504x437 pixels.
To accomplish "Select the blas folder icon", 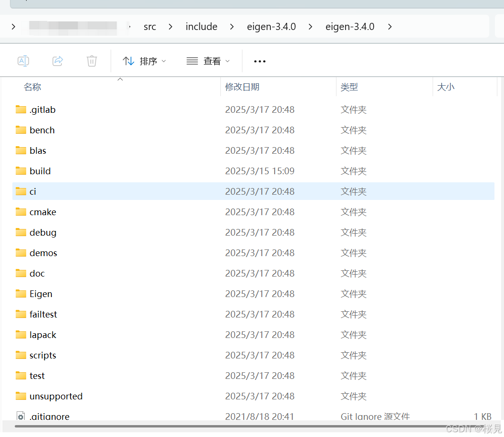I will 21,150.
